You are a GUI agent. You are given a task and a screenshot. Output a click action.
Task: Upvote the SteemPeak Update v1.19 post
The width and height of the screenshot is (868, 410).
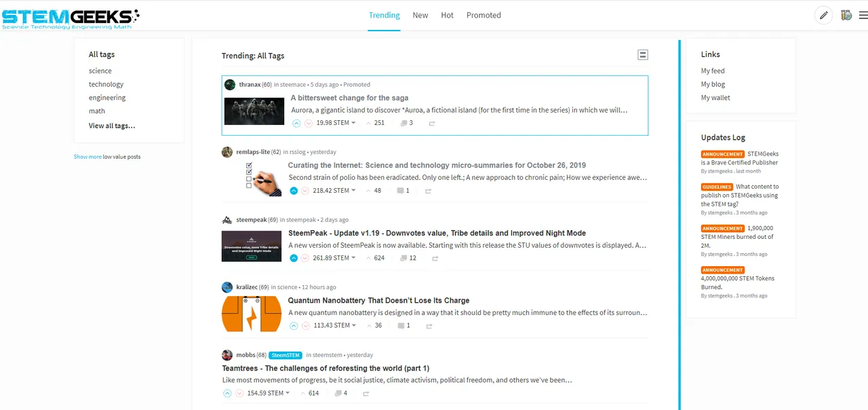click(294, 258)
